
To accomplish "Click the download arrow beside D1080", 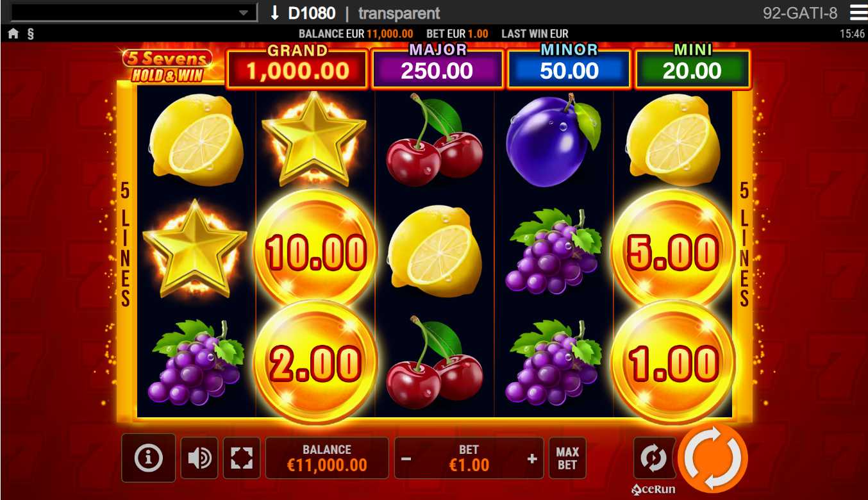I will (275, 12).
